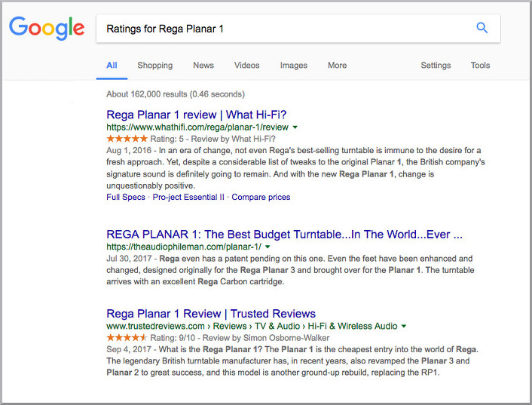
Task: Switch to the Images tab
Action: point(293,66)
